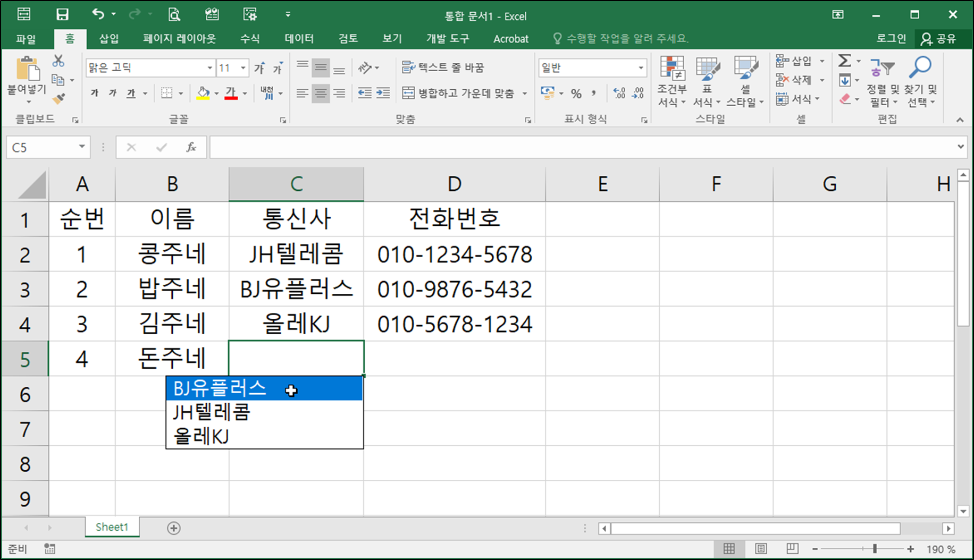Toggle underline formatting

(x=131, y=94)
